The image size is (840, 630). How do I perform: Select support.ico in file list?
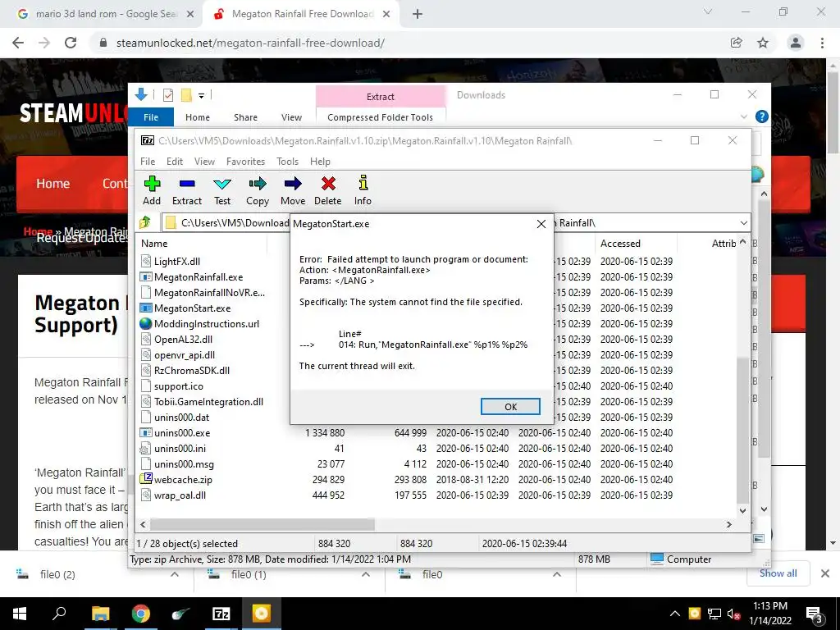178,386
